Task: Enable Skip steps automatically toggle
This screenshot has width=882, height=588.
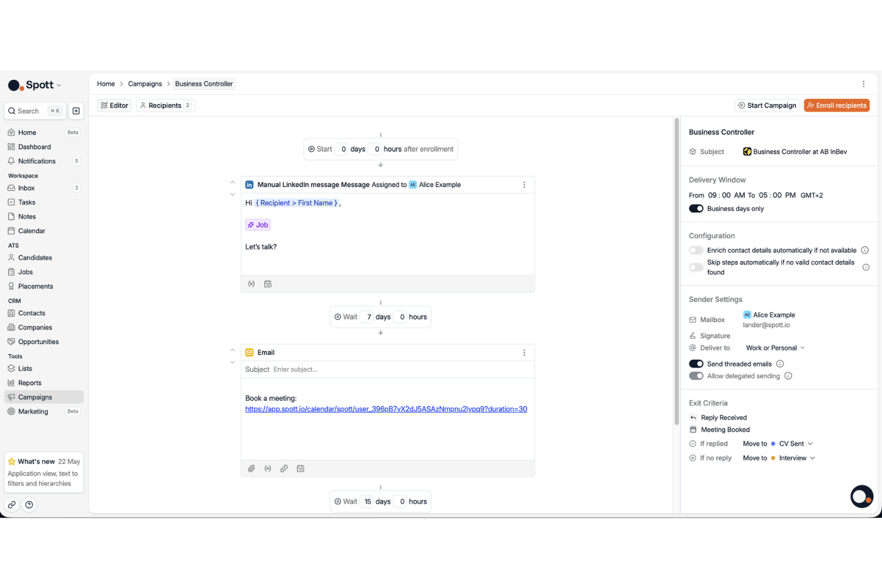Action: 696,267
